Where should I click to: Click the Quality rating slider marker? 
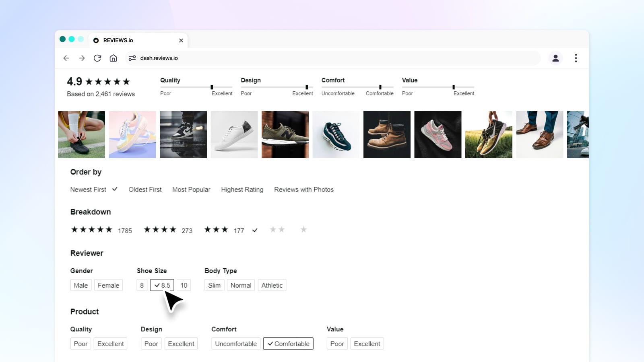point(212,87)
